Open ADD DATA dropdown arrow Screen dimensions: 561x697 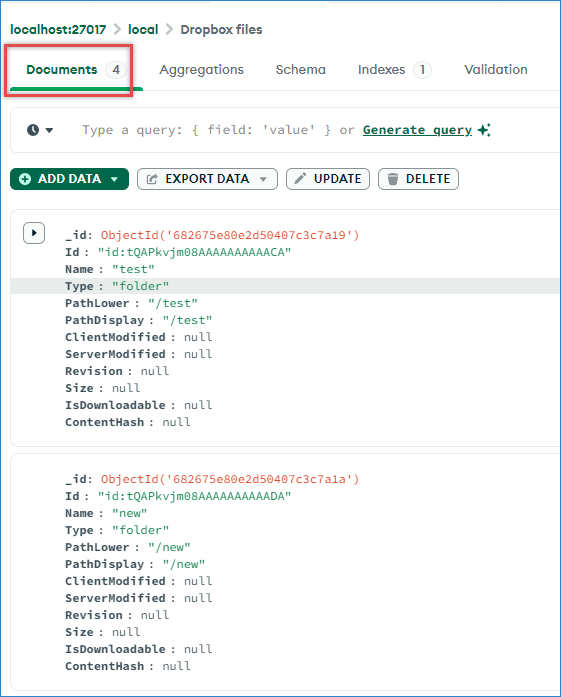(114, 179)
